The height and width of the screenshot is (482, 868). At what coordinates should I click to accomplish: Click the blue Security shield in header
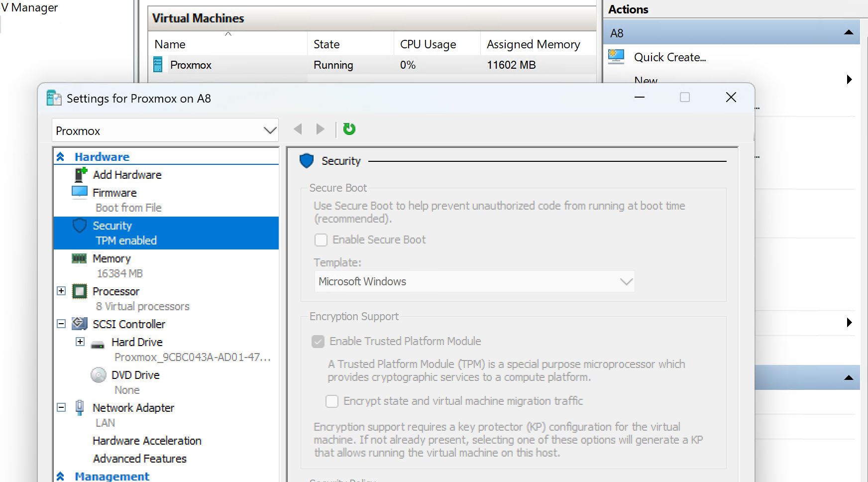[307, 161]
